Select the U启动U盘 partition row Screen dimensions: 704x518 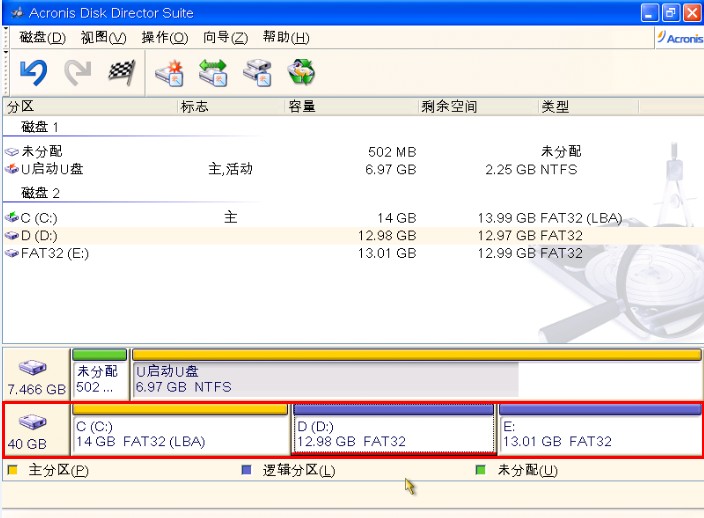pos(353,169)
